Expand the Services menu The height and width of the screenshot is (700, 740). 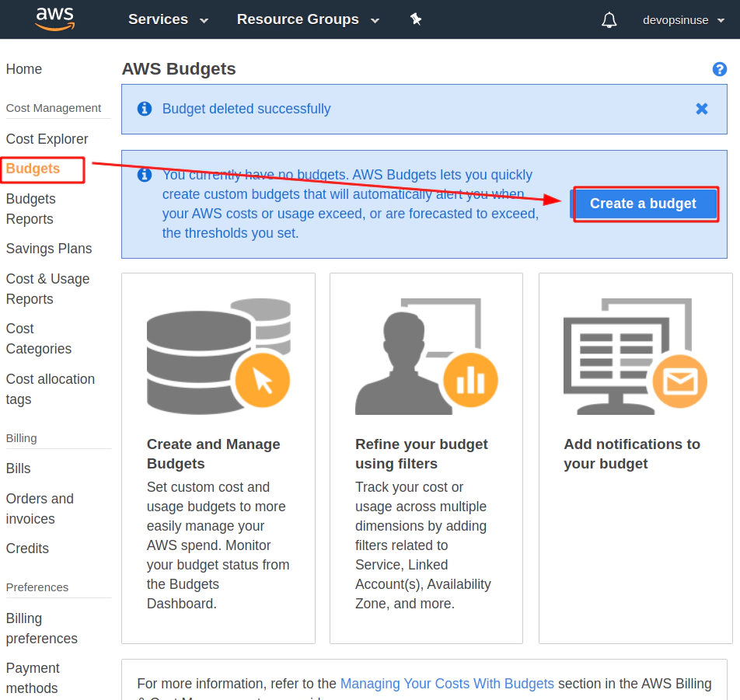coord(168,19)
